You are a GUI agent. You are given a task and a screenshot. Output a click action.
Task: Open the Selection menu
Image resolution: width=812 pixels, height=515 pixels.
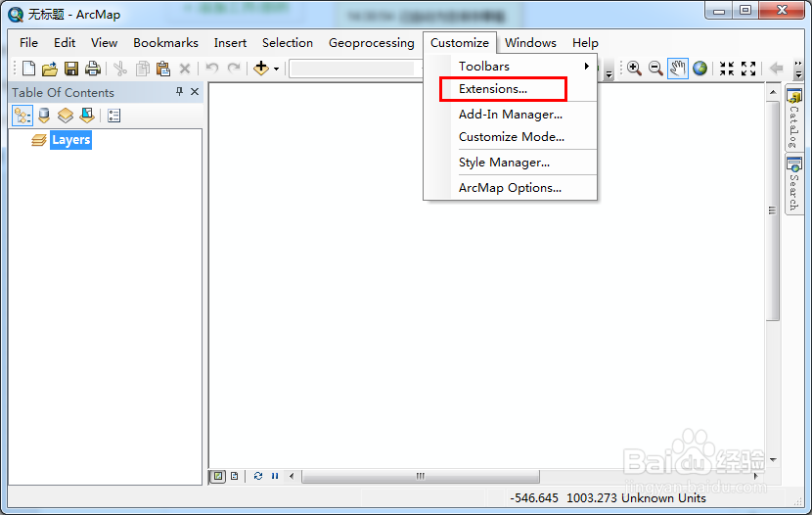288,43
